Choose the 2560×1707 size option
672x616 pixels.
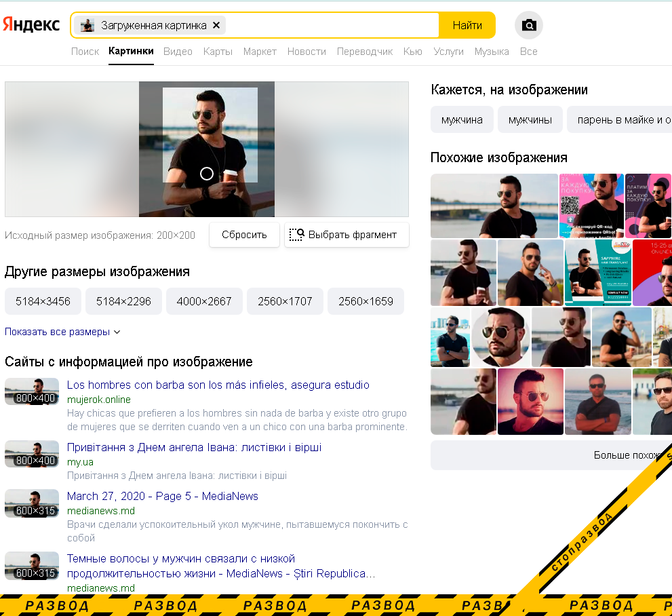point(285,301)
